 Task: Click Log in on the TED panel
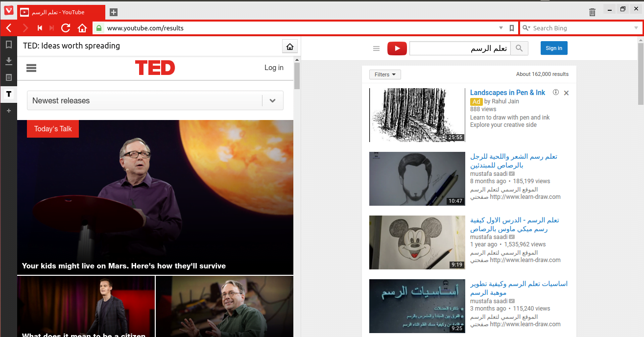(x=274, y=68)
